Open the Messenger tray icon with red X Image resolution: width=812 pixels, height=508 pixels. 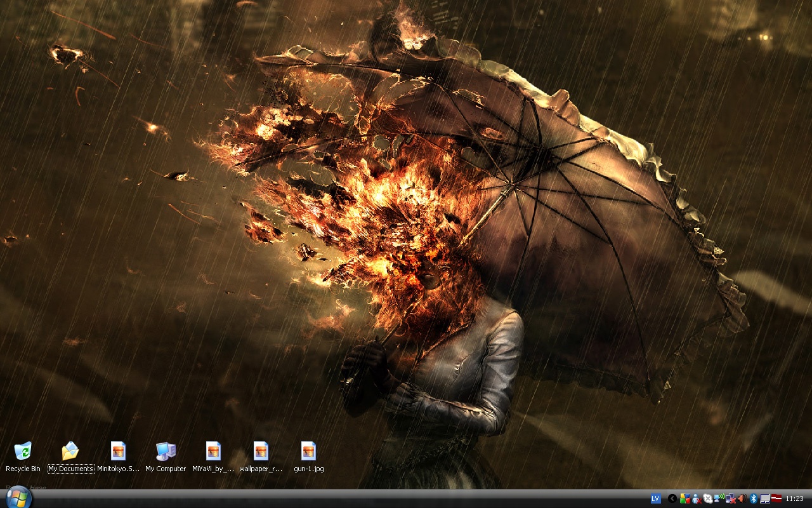pyautogui.click(x=697, y=499)
